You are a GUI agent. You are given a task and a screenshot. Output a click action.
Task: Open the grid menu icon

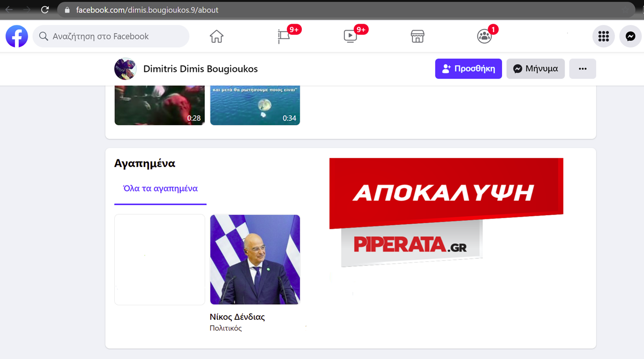tap(603, 37)
